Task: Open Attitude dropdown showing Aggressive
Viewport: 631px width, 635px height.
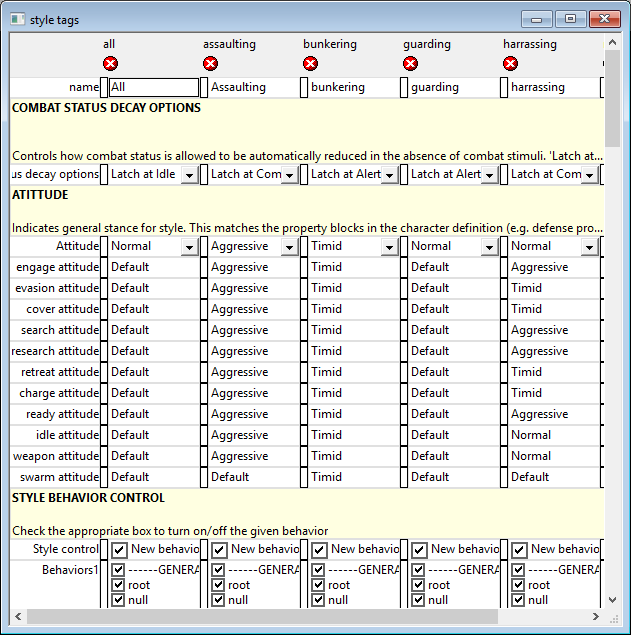Action: (x=289, y=247)
